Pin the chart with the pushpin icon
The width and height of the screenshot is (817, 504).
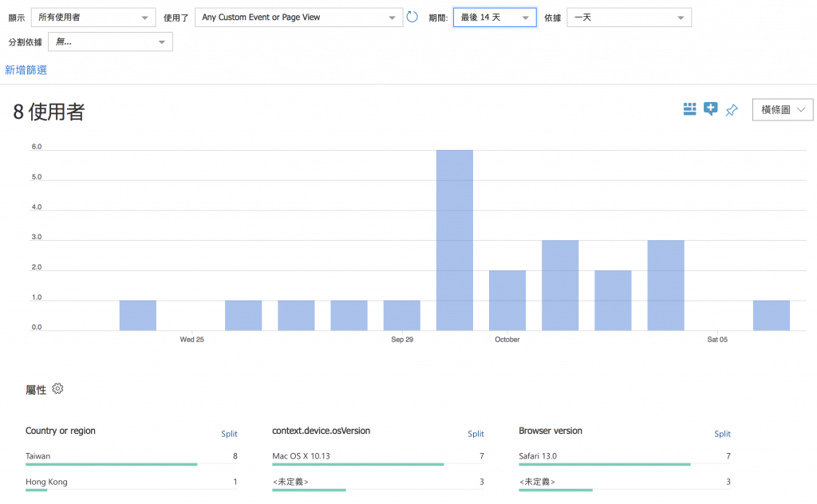(x=732, y=110)
